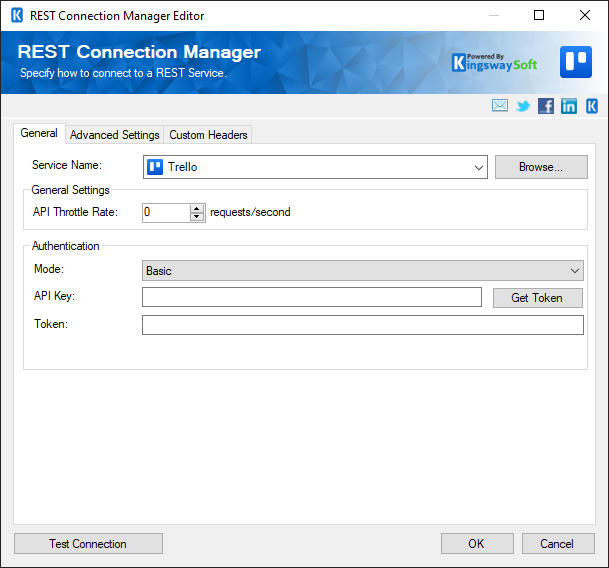The image size is (609, 568).
Task: Expand the Service Name dropdown
Action: (x=478, y=167)
